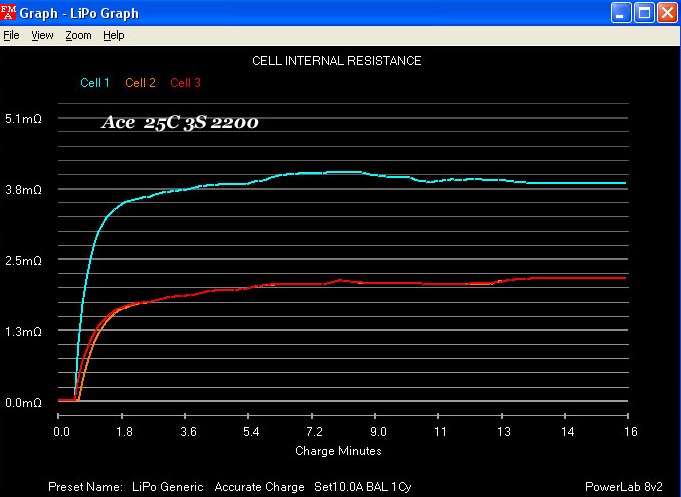681x497 pixels.
Task: Click the 11 minutes axis tick label
Action: (440, 431)
